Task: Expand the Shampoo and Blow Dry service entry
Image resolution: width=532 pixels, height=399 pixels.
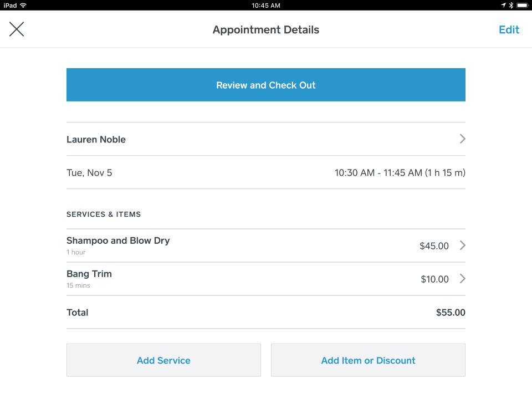Action: click(x=222, y=245)
